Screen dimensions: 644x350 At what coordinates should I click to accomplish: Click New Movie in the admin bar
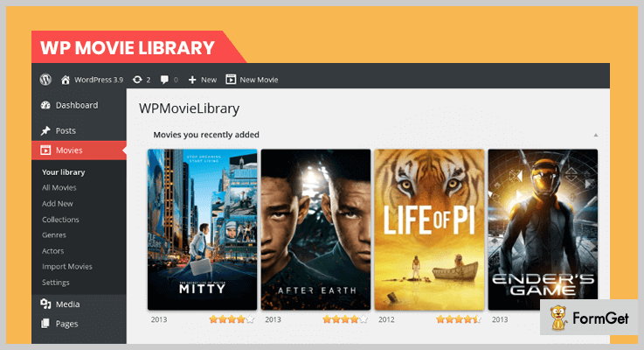tap(259, 80)
